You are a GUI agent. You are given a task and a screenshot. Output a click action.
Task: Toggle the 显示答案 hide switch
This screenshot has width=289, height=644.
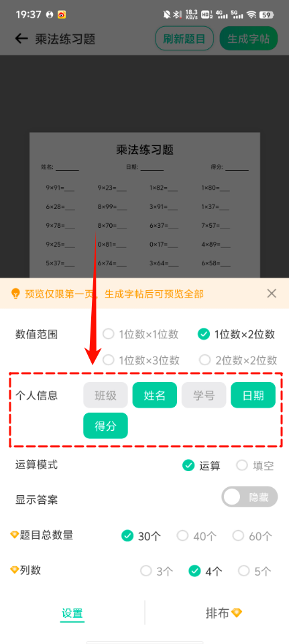249,497
